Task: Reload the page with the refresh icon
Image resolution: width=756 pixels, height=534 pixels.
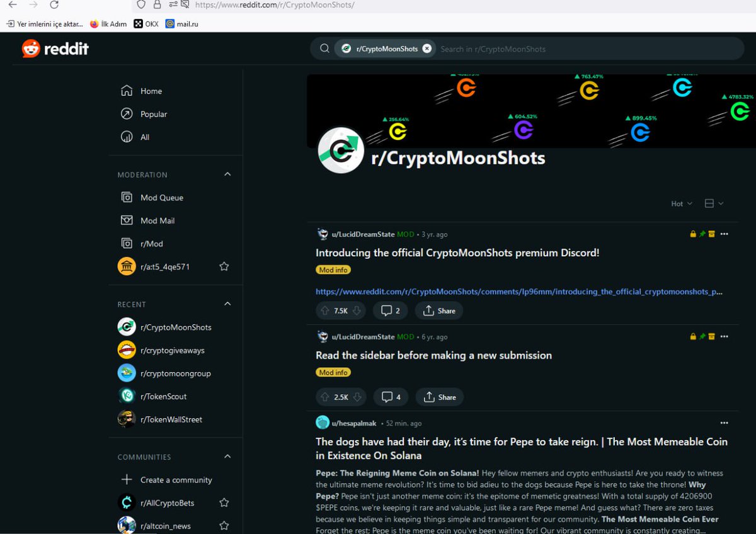Action: click(x=54, y=4)
